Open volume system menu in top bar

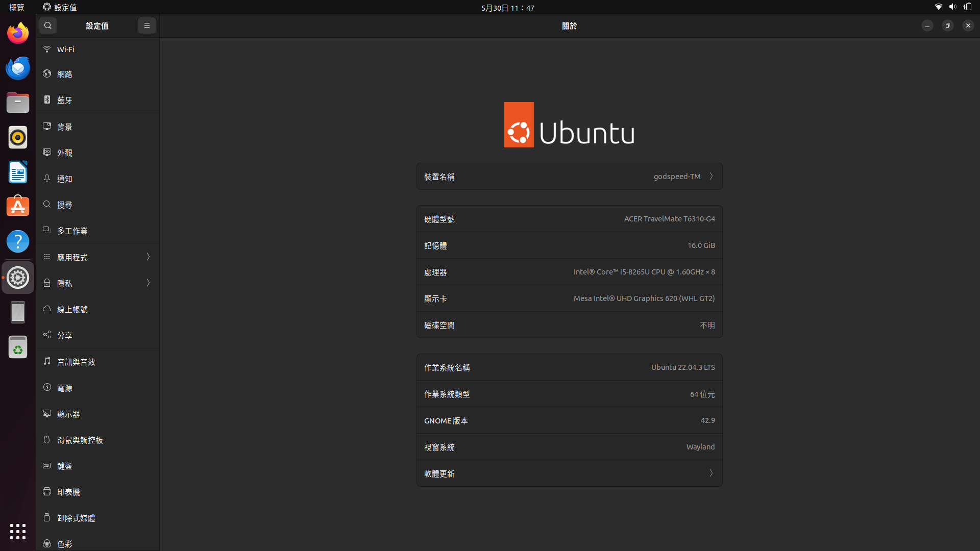(952, 7)
